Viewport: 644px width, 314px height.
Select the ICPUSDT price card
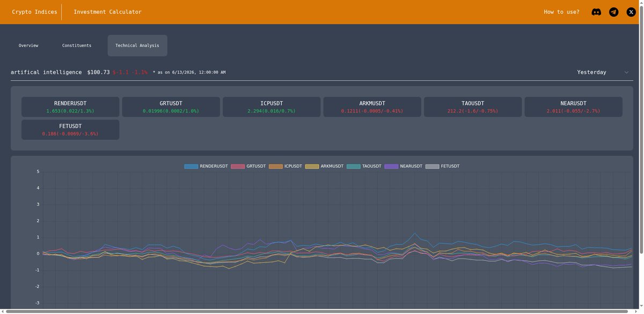272,107
